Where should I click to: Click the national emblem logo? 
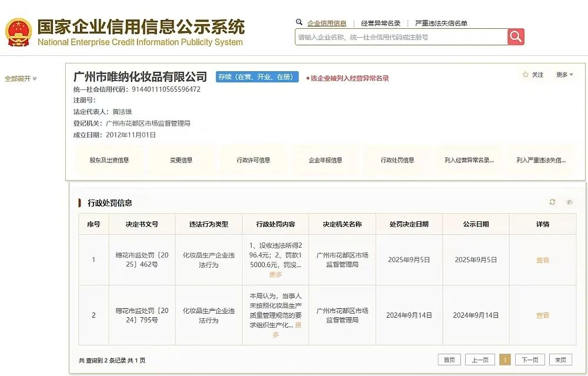(18, 32)
